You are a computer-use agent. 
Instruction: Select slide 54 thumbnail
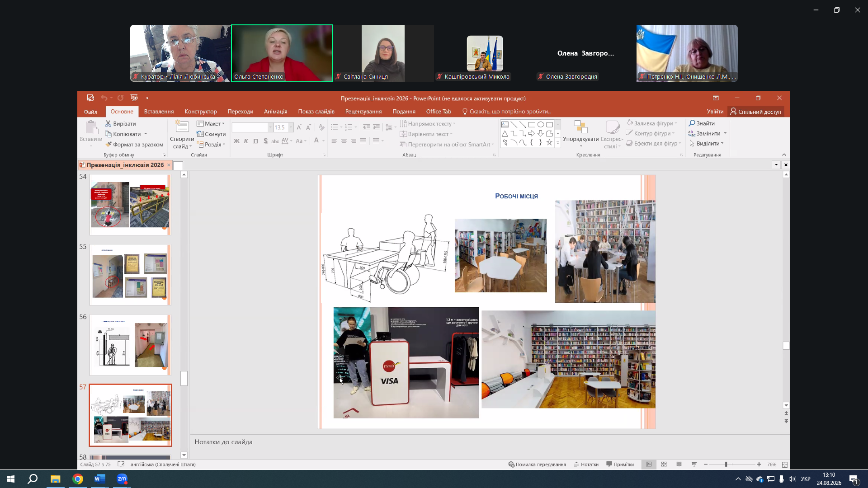[x=130, y=205]
